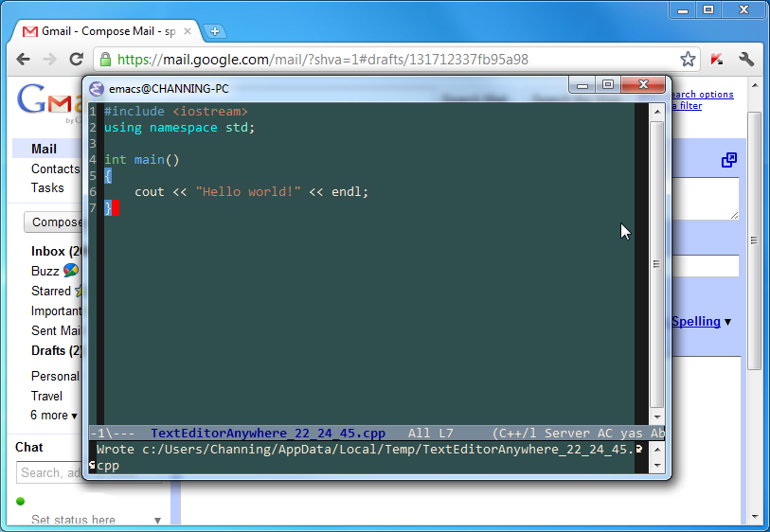Expand the 6 more labels list
The height and width of the screenshot is (532, 770).
click(54, 416)
